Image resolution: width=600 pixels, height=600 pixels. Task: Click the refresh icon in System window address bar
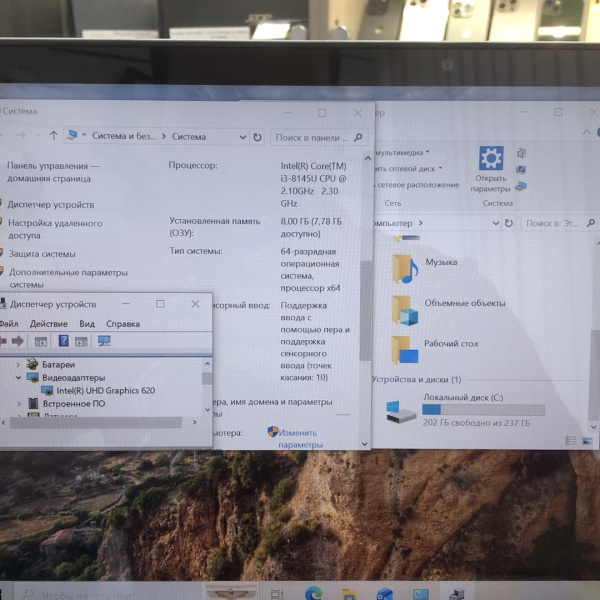tap(257, 137)
